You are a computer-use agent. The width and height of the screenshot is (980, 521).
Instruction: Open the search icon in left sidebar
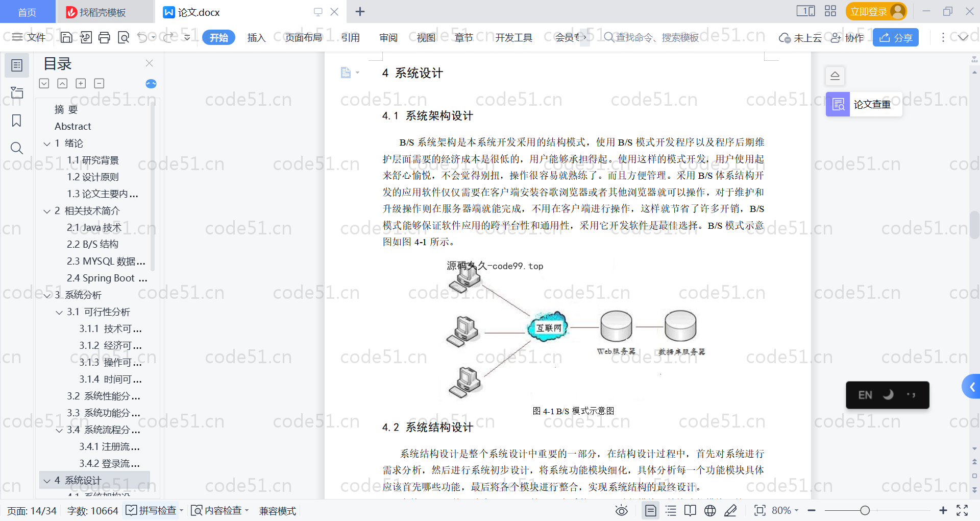(17, 148)
